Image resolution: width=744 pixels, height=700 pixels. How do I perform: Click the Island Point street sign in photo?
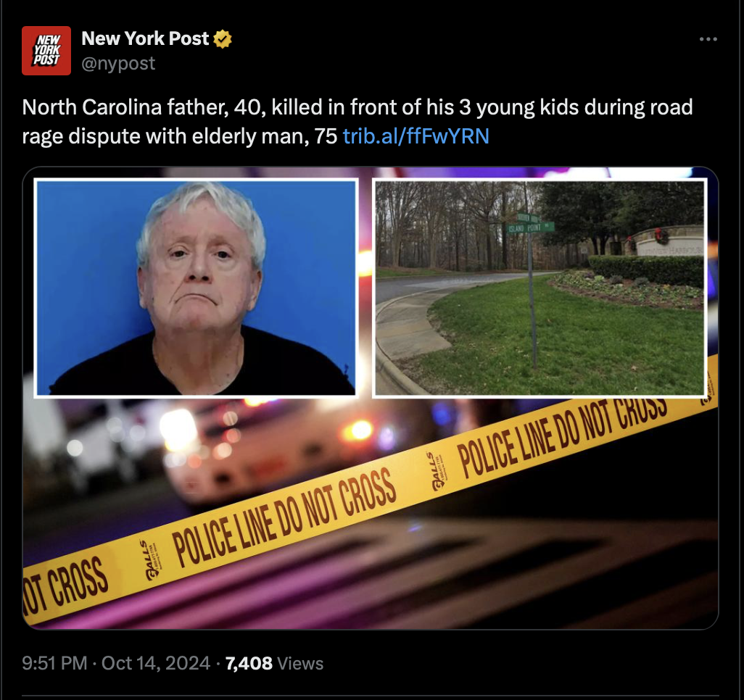click(x=531, y=228)
